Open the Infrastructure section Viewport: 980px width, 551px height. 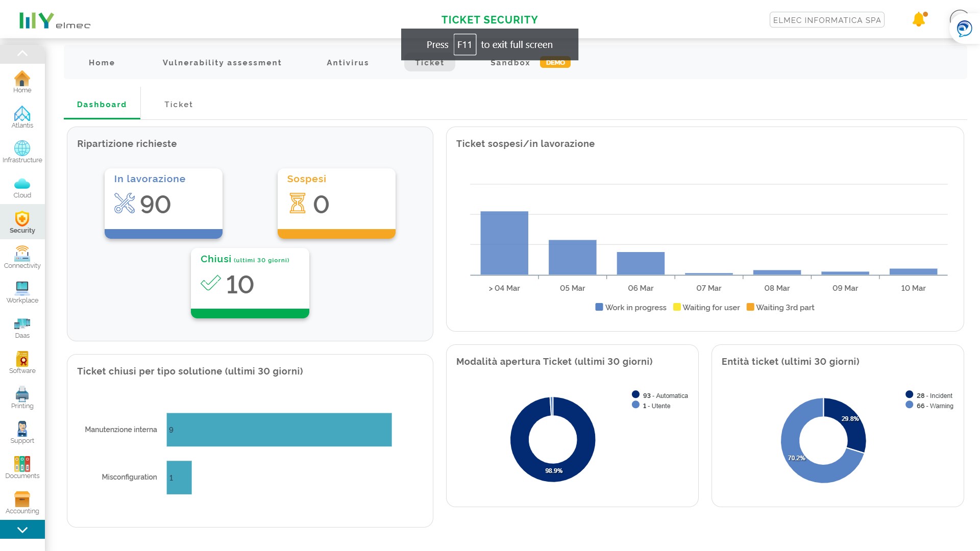coord(22,152)
